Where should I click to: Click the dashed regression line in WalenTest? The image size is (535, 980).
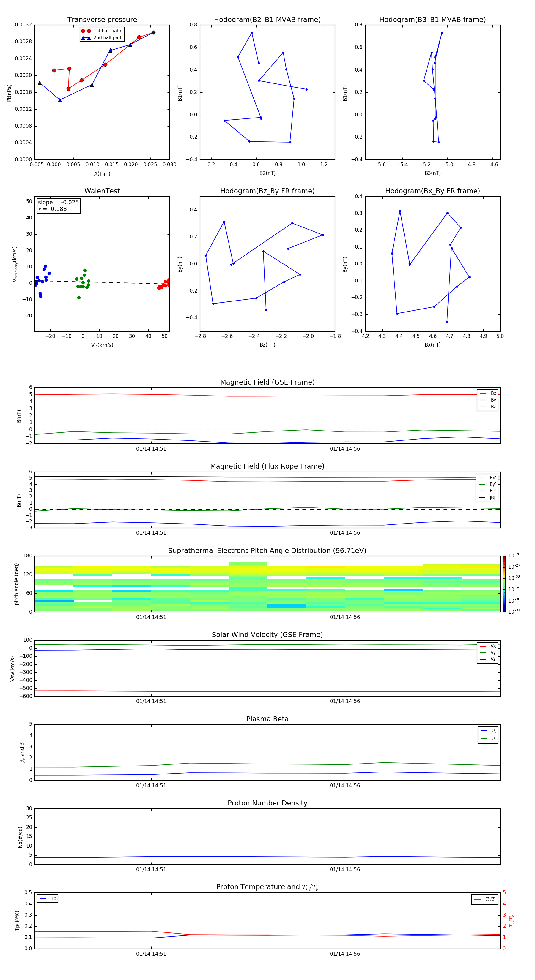102,282
